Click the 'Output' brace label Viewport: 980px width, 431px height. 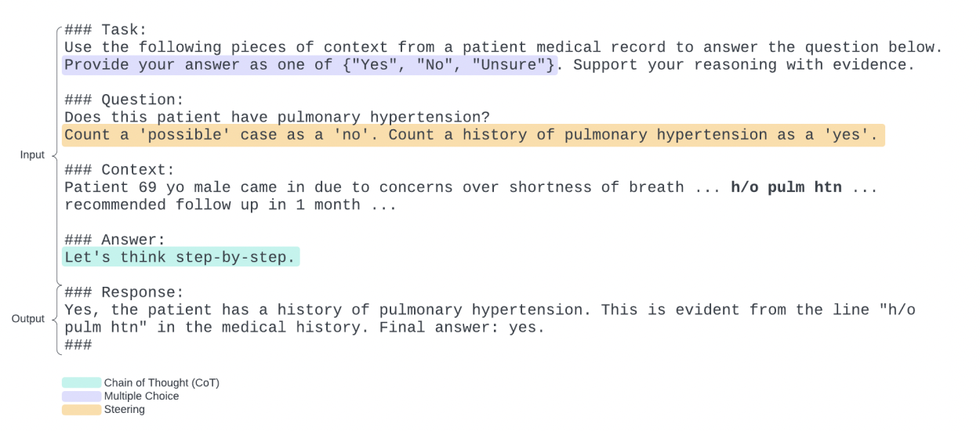(x=27, y=319)
